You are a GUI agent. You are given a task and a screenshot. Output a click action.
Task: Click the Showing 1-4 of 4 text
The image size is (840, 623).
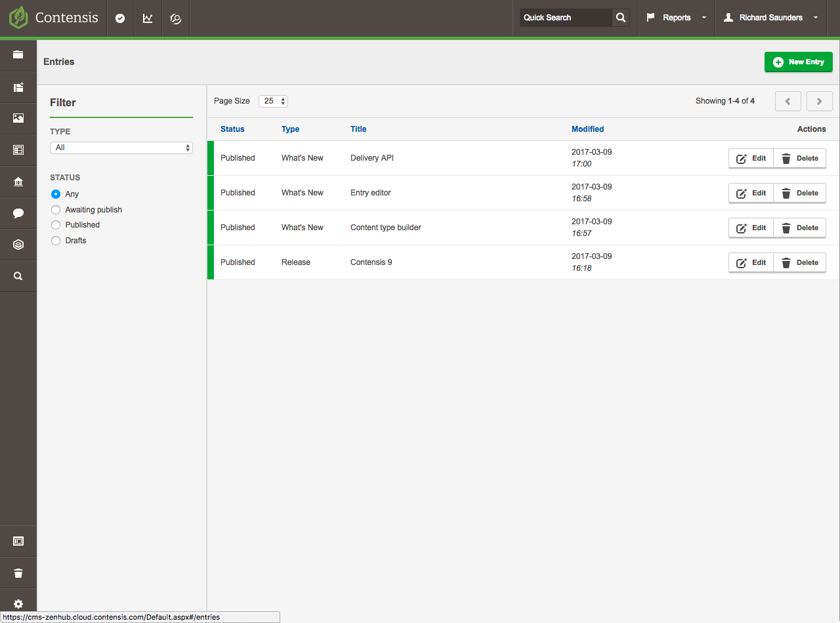pyautogui.click(x=725, y=101)
